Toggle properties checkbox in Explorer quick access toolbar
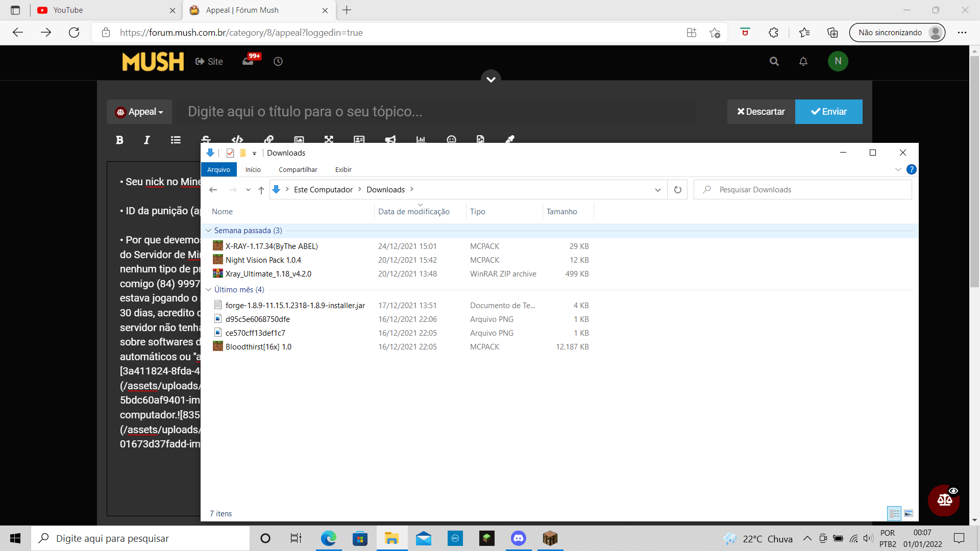Viewport: 980px width, 551px height. click(x=230, y=153)
